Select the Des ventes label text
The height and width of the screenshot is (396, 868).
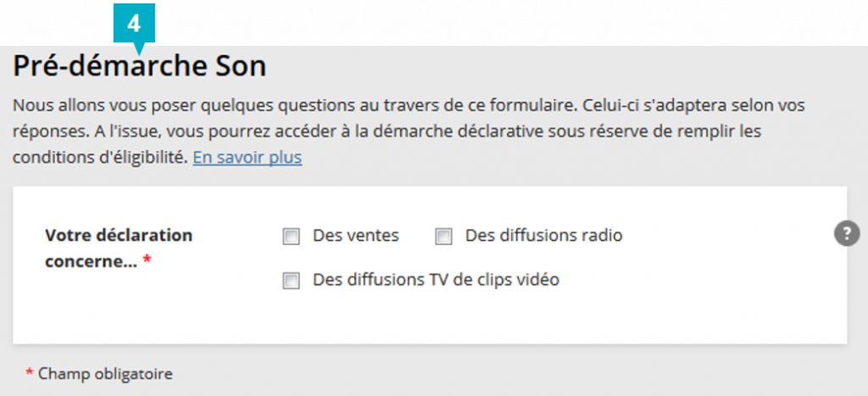356,236
